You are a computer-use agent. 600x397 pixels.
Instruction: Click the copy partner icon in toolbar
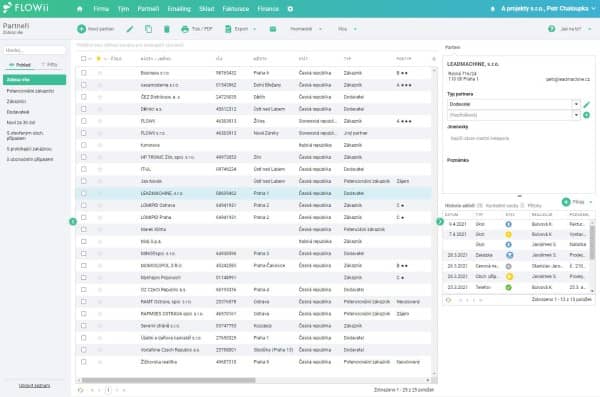148,29
